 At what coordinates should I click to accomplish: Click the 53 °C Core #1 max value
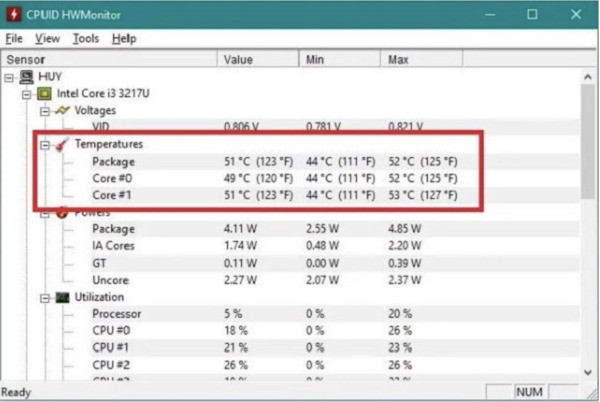(x=423, y=195)
